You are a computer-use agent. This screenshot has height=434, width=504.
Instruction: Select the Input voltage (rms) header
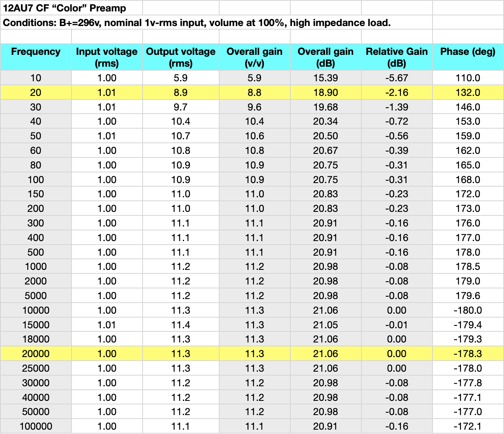tap(107, 57)
